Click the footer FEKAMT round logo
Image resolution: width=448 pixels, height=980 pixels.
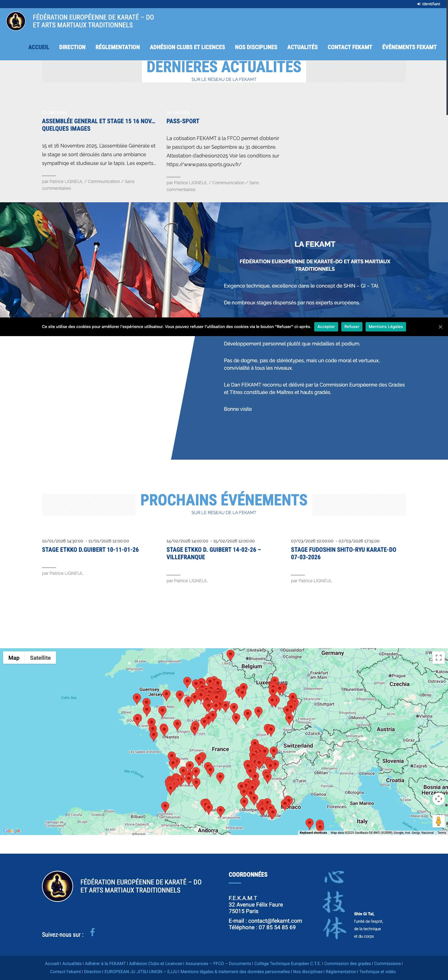coord(57,886)
